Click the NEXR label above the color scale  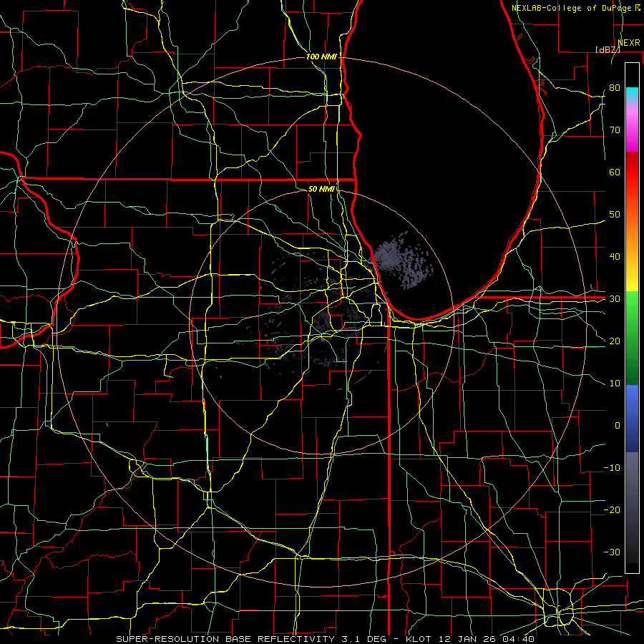coord(629,43)
